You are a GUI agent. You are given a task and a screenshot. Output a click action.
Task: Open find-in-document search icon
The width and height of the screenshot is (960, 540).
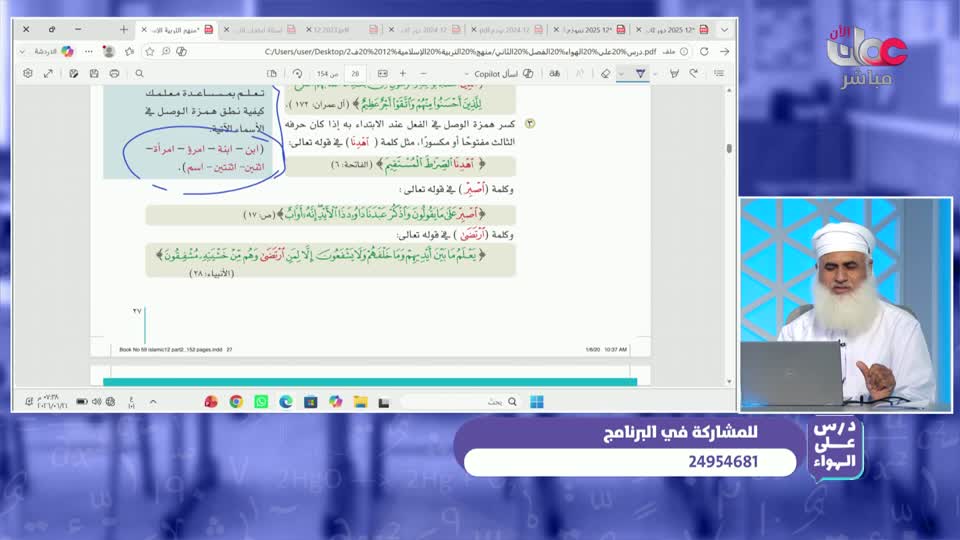(x=140, y=73)
